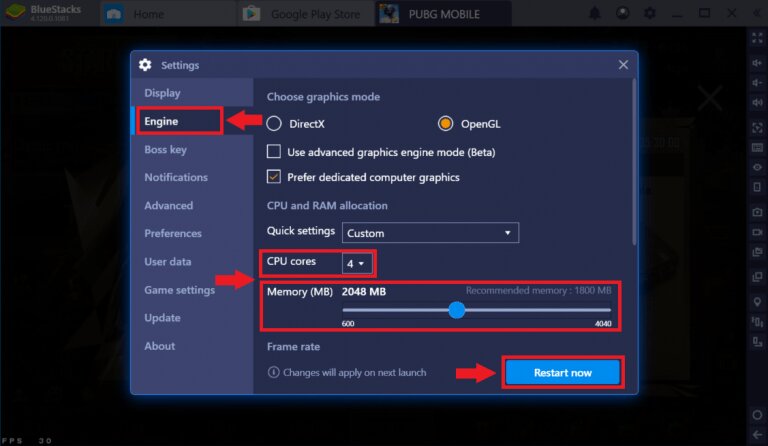Toggle Prefer dedicated computer graphics checkbox
Screen dimensions: 768x446
274,176
